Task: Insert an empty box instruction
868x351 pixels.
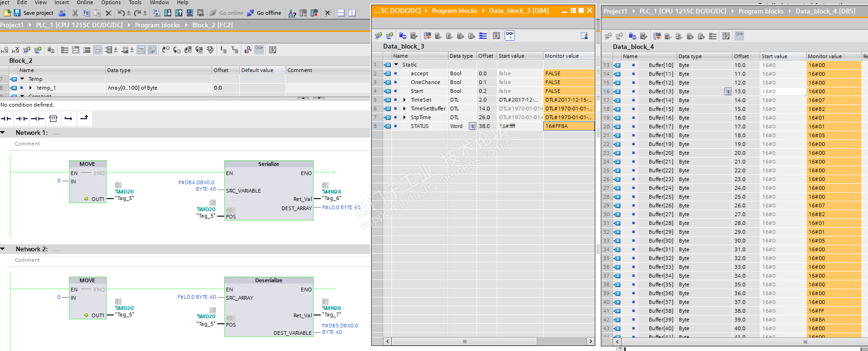Action: [53, 119]
